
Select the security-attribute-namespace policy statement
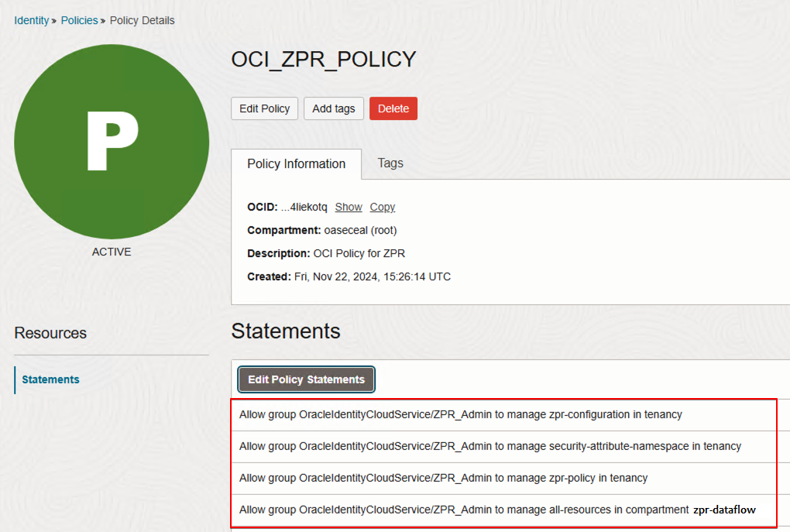504,446
